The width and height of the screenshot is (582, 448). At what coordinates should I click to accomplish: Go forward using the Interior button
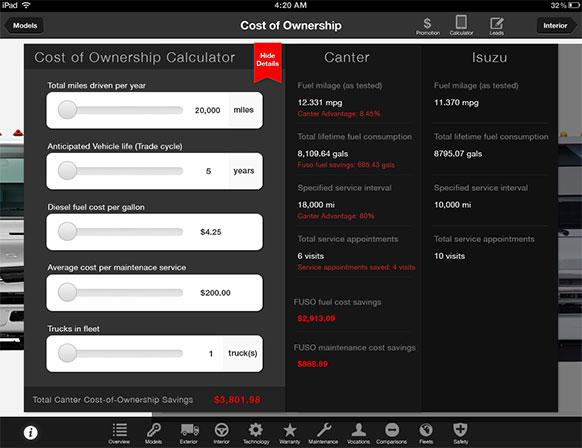tap(556, 26)
